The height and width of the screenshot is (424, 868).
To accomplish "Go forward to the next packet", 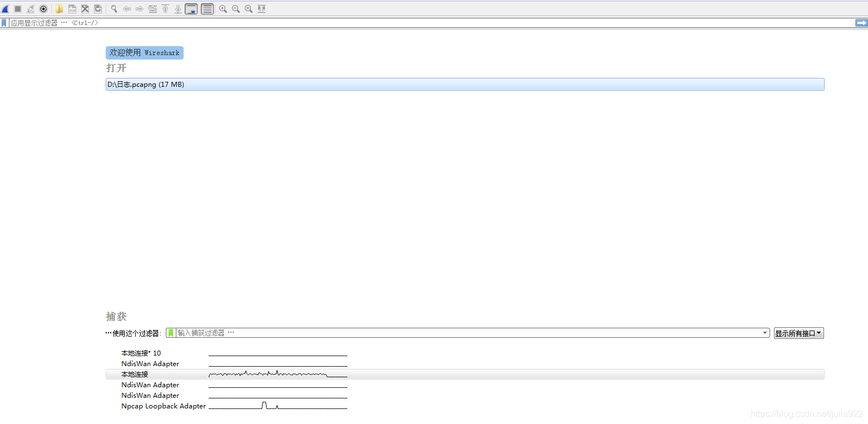I will (x=140, y=9).
